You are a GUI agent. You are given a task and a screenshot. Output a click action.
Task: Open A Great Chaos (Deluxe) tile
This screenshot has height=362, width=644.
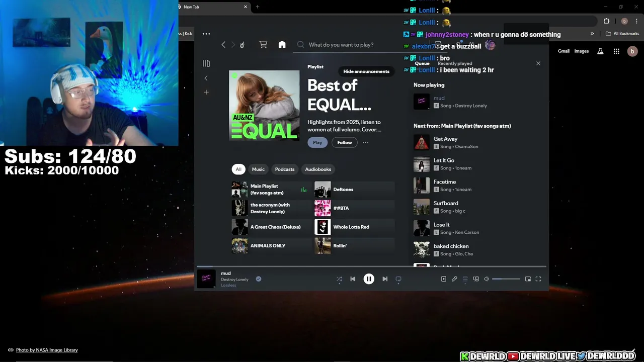(271, 227)
